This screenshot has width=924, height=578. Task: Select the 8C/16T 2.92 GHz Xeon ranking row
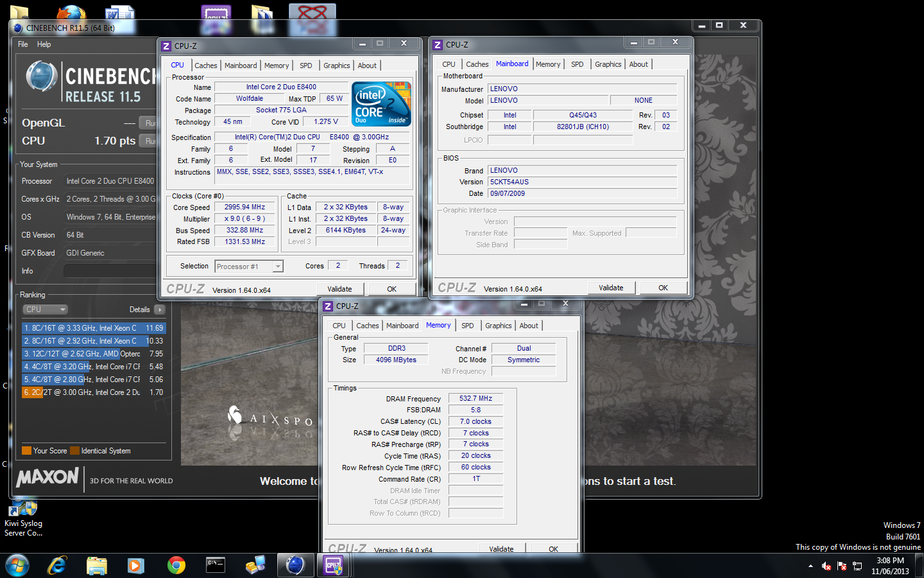(x=94, y=341)
